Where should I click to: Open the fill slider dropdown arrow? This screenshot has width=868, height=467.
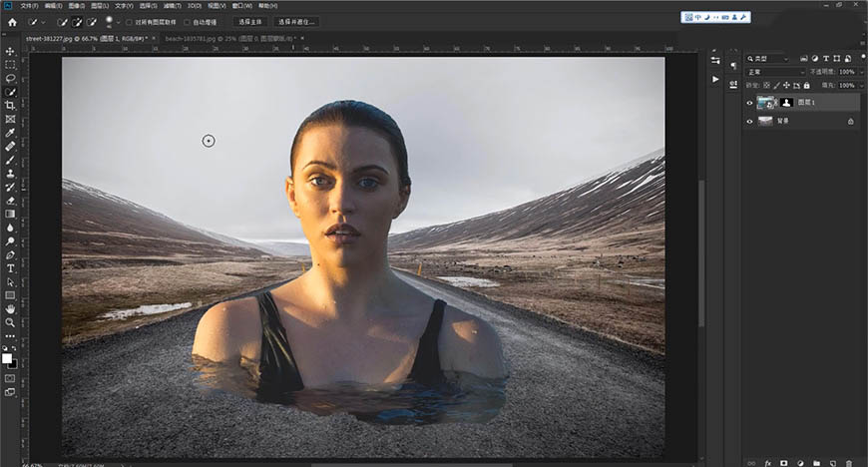[x=861, y=85]
